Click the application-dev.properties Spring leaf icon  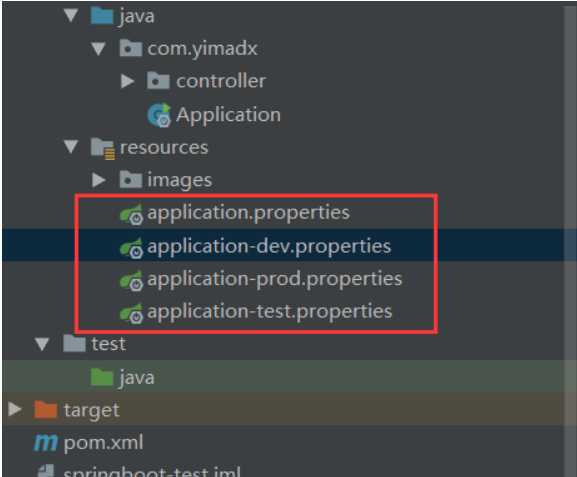pos(131,248)
